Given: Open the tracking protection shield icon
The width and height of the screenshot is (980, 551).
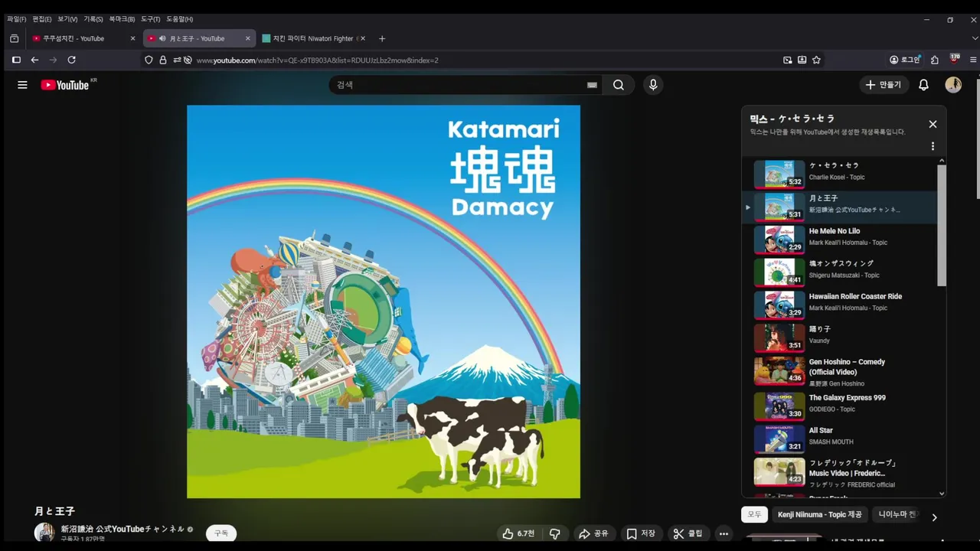Looking at the screenshot, I should click(x=149, y=60).
